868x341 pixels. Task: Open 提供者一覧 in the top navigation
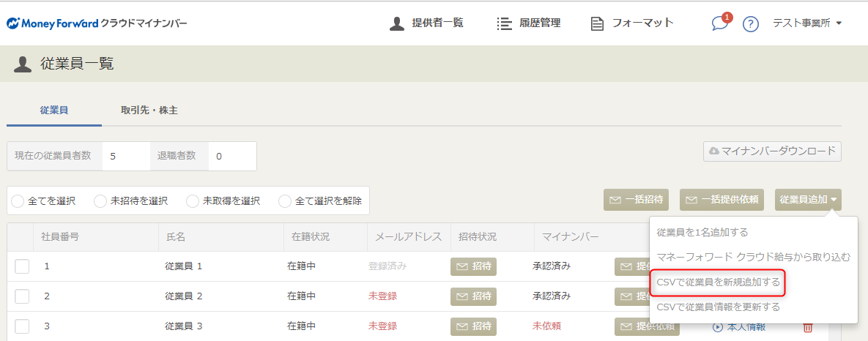pyautogui.click(x=426, y=23)
